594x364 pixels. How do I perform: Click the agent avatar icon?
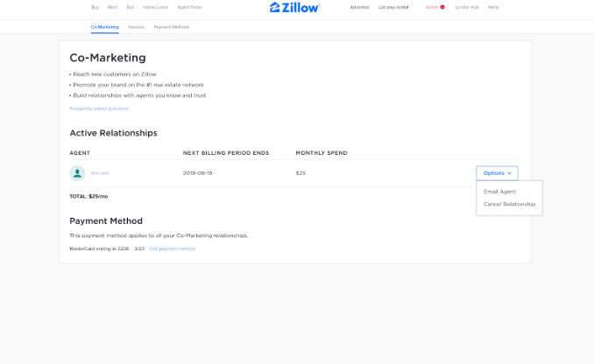(77, 173)
